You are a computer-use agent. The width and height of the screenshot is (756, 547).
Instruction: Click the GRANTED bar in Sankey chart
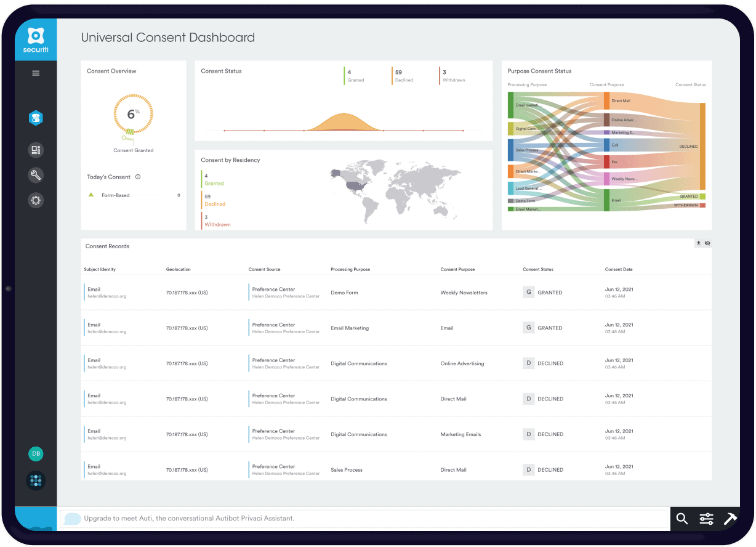coord(702,197)
